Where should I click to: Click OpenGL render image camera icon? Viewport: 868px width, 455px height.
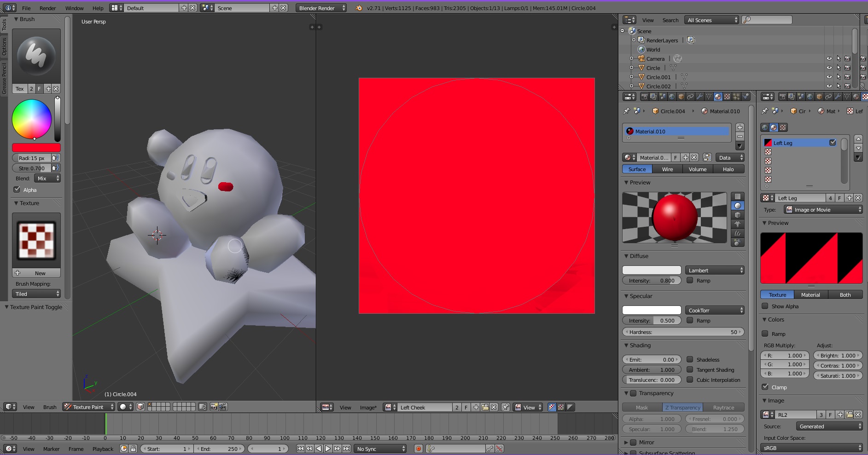(214, 407)
